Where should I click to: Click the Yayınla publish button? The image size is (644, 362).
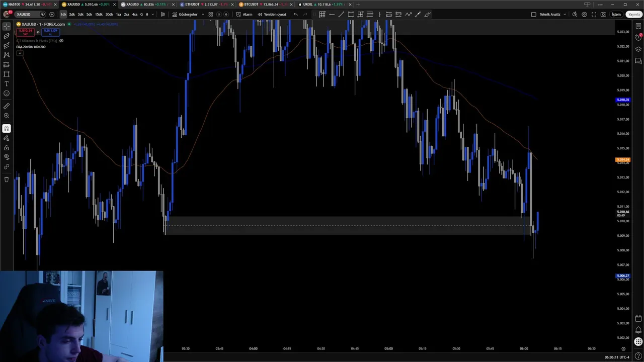coord(634,14)
